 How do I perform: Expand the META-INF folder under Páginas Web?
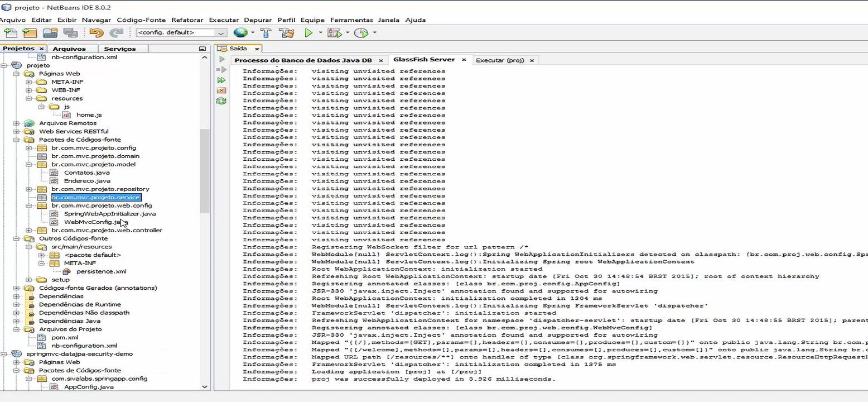tap(28, 82)
